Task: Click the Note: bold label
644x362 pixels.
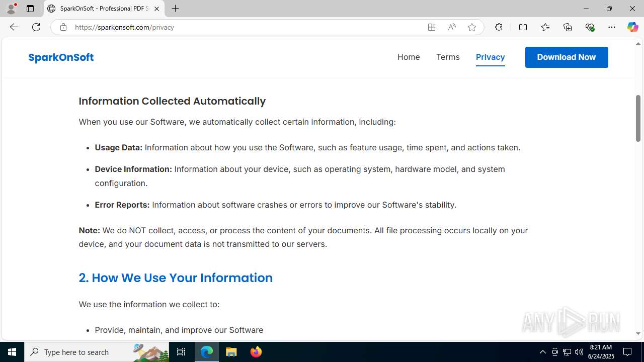Action: pyautogui.click(x=90, y=230)
